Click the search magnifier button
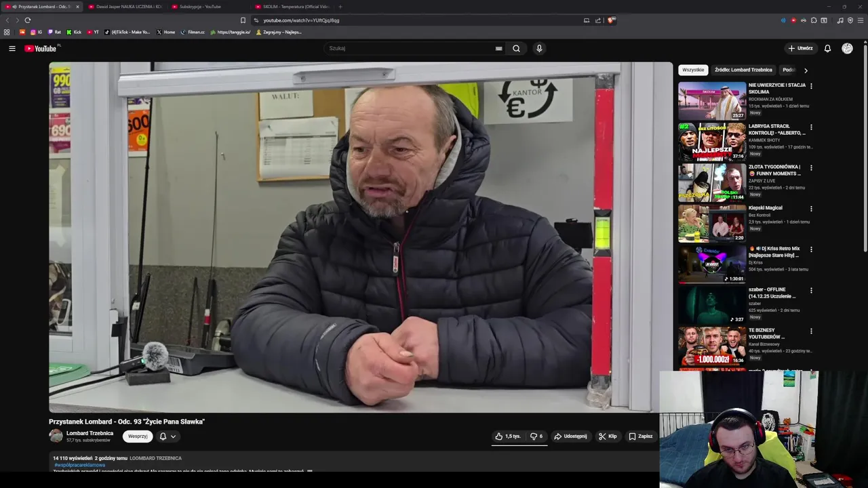This screenshot has height=488, width=868. 516,48
